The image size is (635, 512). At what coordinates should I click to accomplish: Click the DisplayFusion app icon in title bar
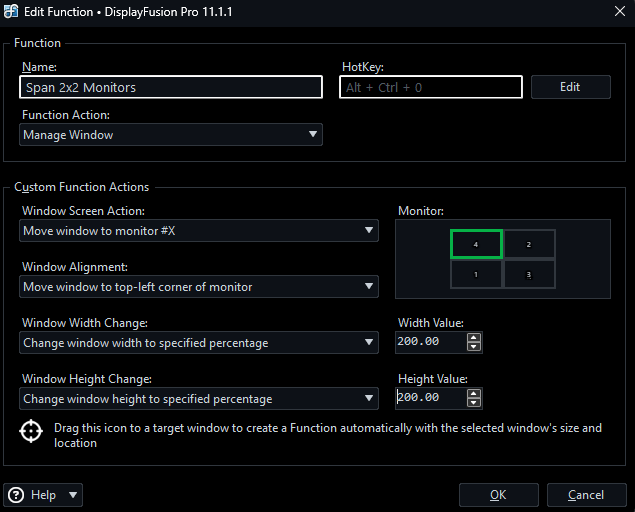[11, 11]
